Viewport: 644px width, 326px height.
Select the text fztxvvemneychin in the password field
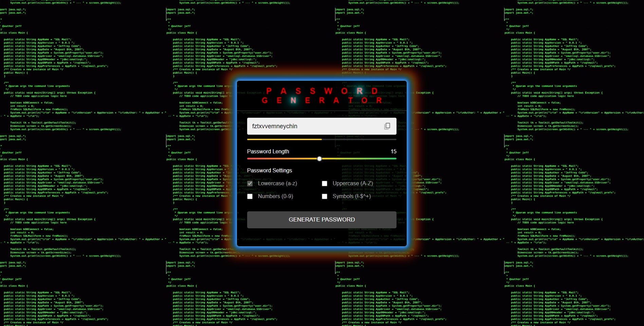point(274,126)
